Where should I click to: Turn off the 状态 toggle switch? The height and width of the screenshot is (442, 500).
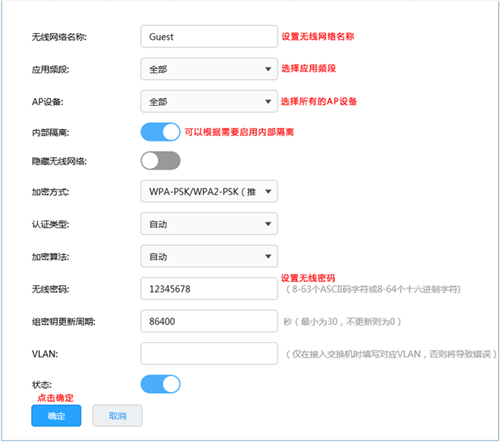click(x=160, y=384)
